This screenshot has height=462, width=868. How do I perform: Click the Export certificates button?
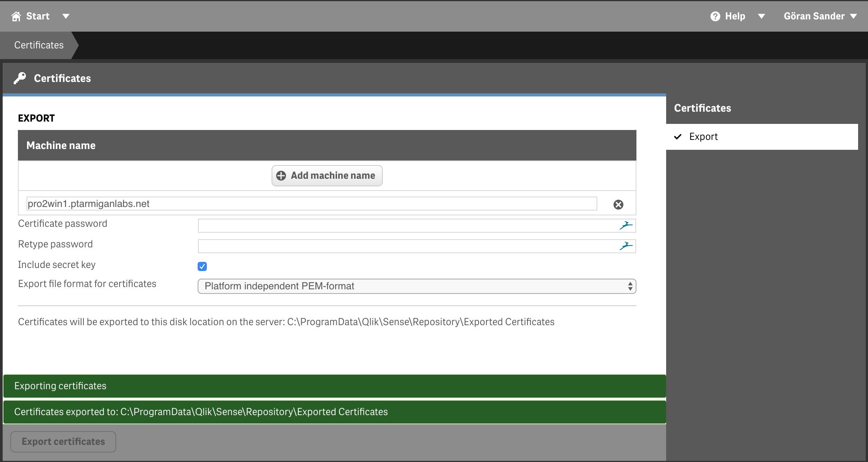(x=63, y=441)
